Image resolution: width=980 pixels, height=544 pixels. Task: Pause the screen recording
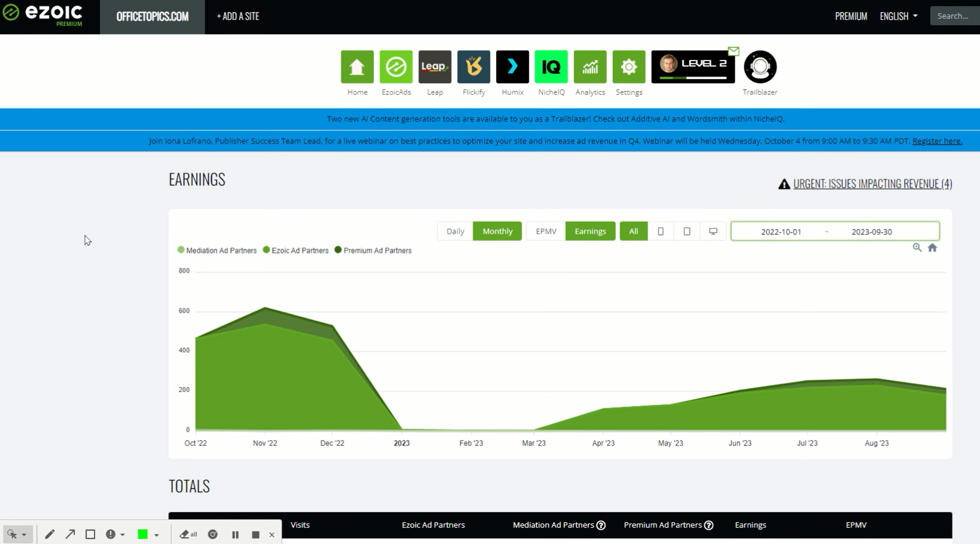236,534
